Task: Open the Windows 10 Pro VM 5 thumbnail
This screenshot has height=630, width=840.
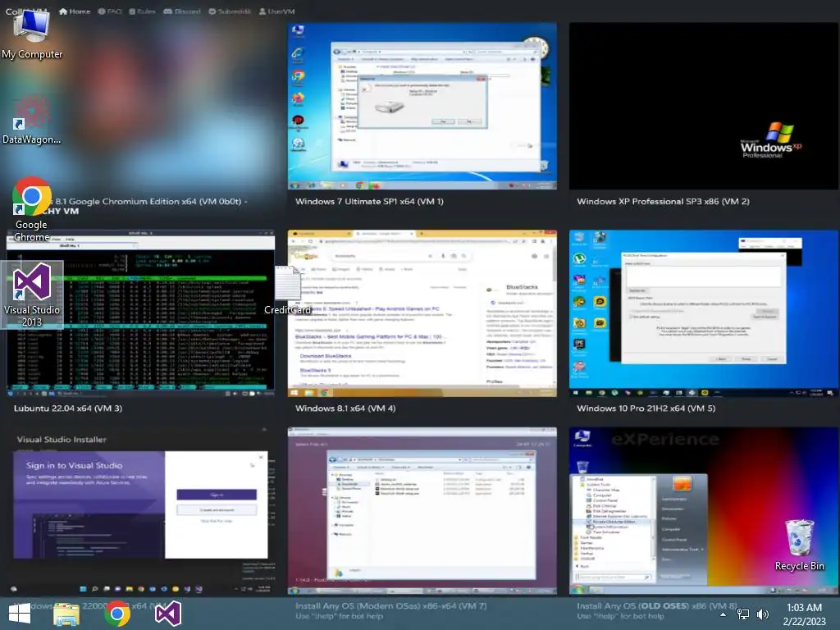Action: (704, 313)
